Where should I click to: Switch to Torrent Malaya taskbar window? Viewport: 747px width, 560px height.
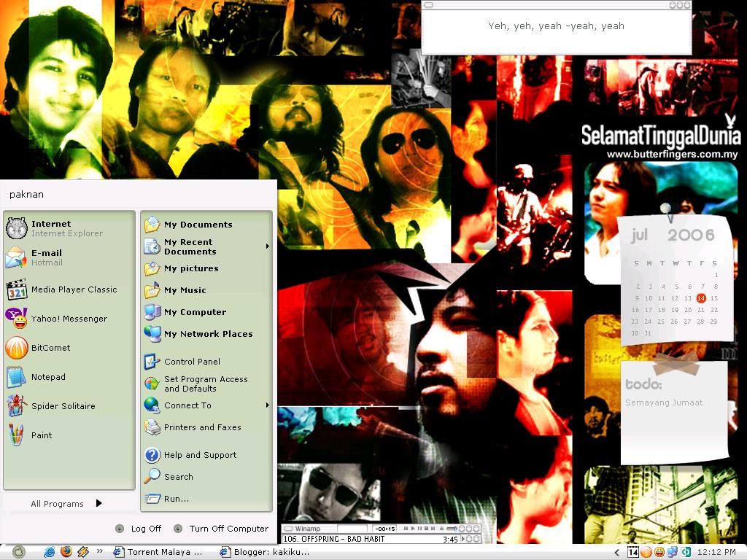pyautogui.click(x=158, y=552)
